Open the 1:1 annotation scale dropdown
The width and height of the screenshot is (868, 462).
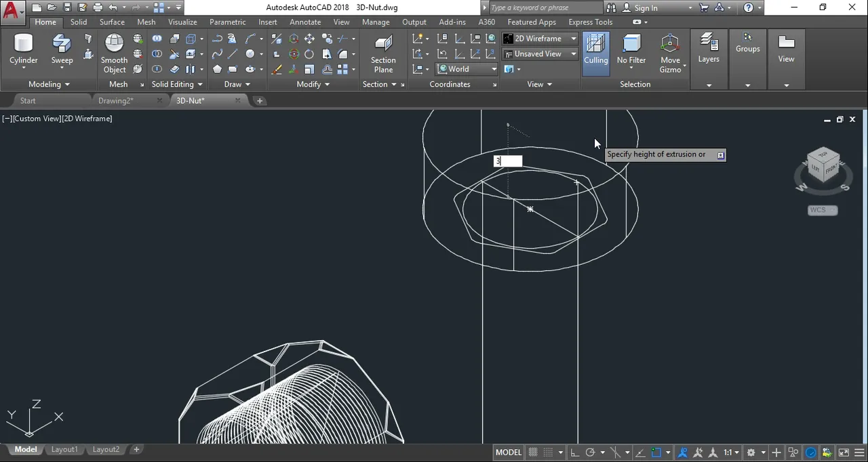730,453
